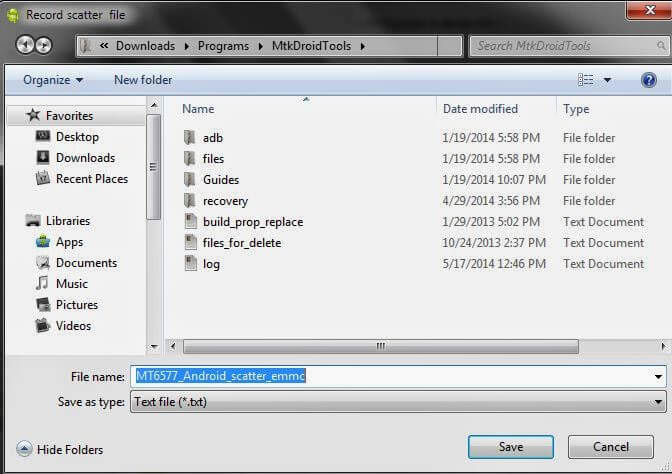Click sidebar scrollbar up arrow
Image resolution: width=672 pixels, height=474 pixels.
(x=154, y=105)
